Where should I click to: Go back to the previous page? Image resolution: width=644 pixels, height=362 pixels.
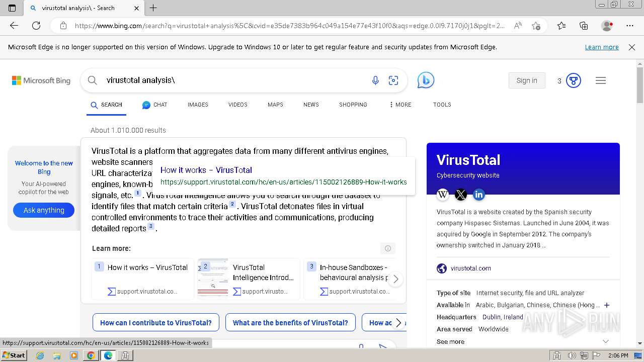14,26
